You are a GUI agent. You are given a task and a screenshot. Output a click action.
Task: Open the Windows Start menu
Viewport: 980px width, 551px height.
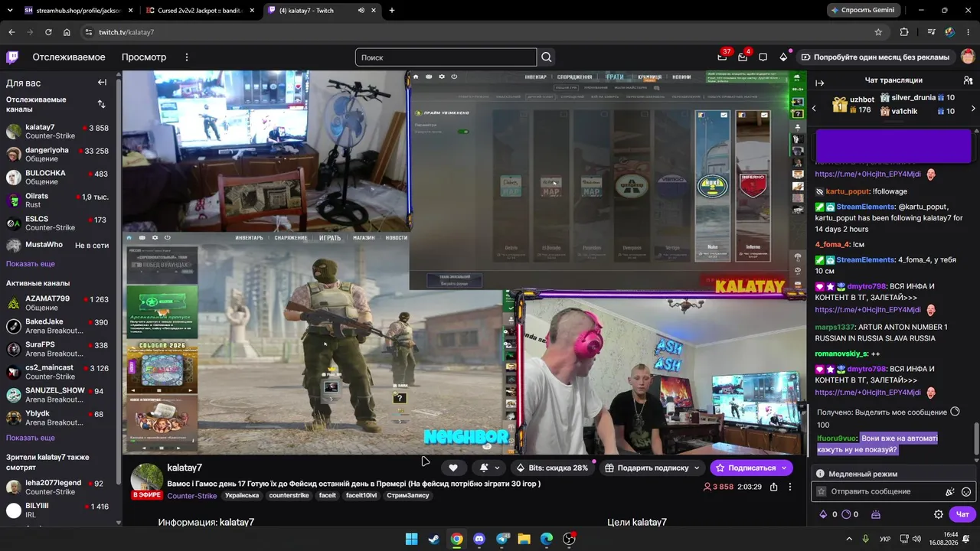pyautogui.click(x=411, y=539)
